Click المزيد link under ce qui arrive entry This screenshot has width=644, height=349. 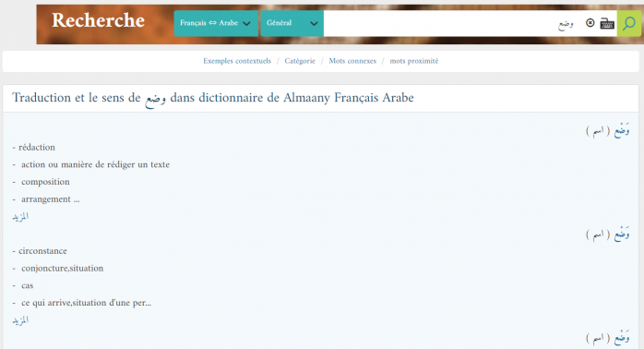tap(20, 320)
